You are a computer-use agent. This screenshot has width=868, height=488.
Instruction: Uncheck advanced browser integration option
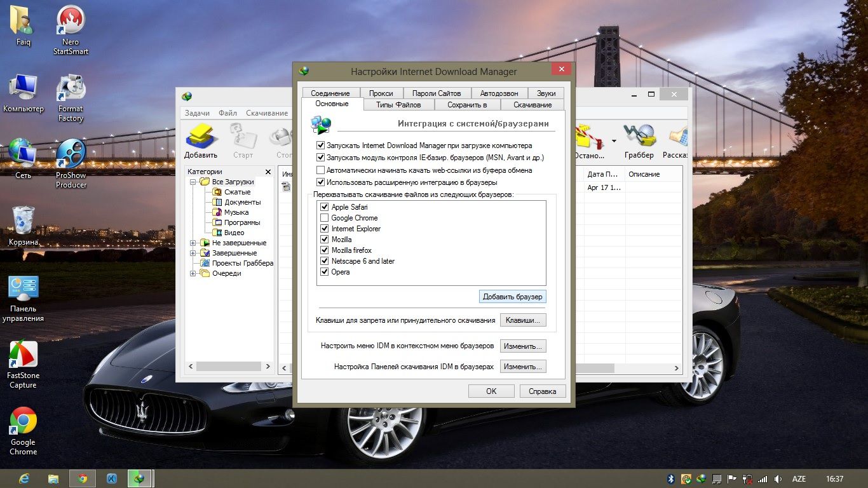click(321, 182)
